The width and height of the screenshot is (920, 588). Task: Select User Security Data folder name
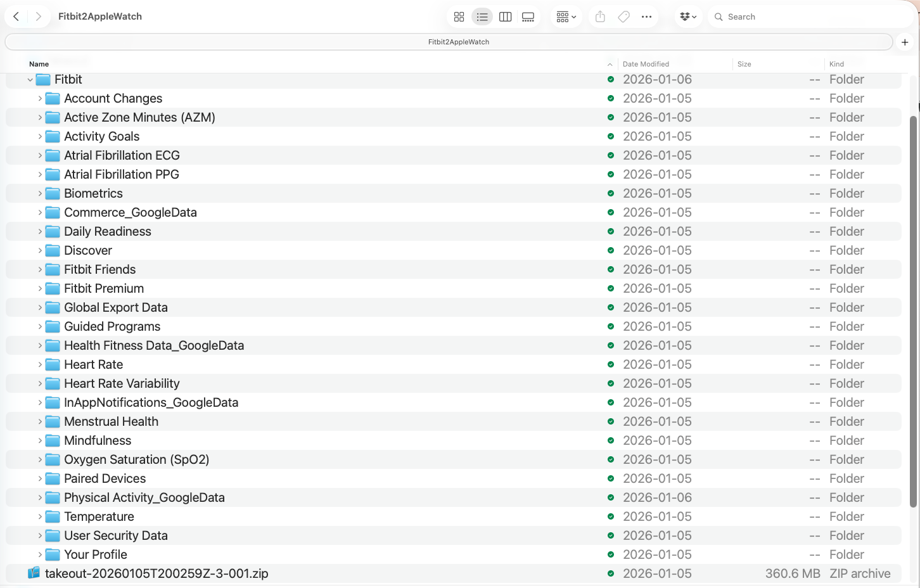(x=116, y=535)
